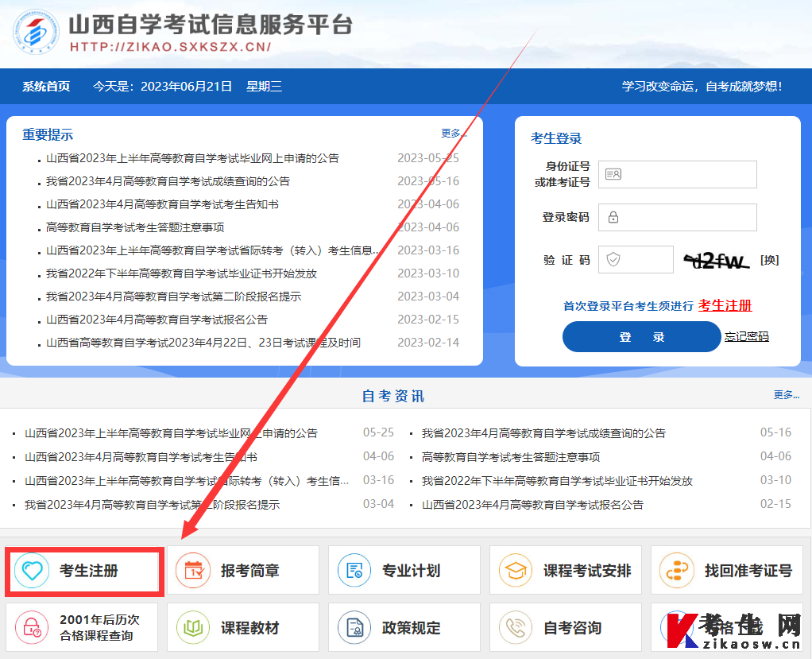This screenshot has height=659, width=812.
Task: Click the 重要提示 panel heading
Action: coord(48,134)
